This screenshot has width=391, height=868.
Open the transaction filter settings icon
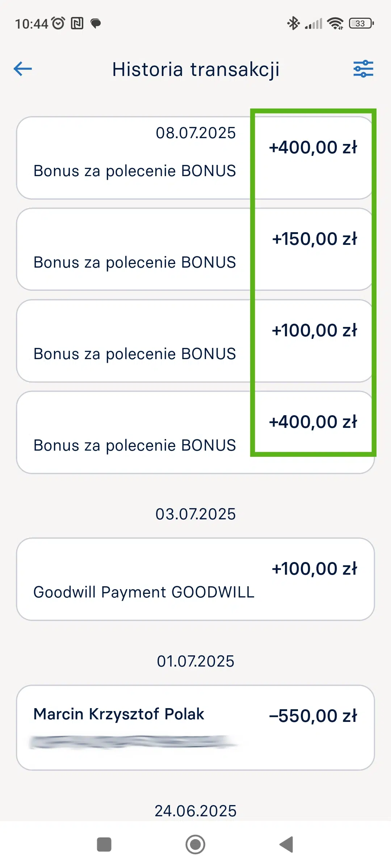click(x=363, y=69)
